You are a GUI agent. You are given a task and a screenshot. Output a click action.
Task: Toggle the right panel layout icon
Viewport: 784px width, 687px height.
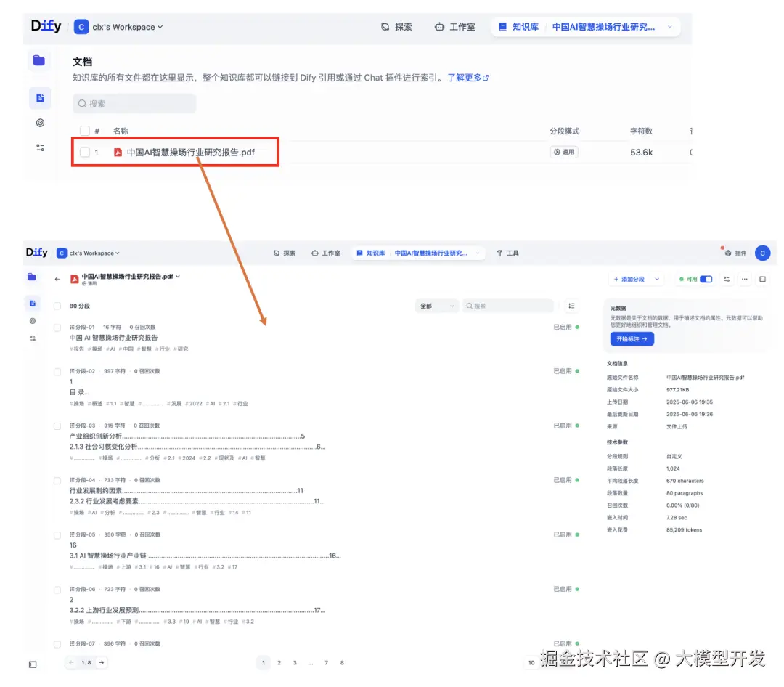coord(762,280)
